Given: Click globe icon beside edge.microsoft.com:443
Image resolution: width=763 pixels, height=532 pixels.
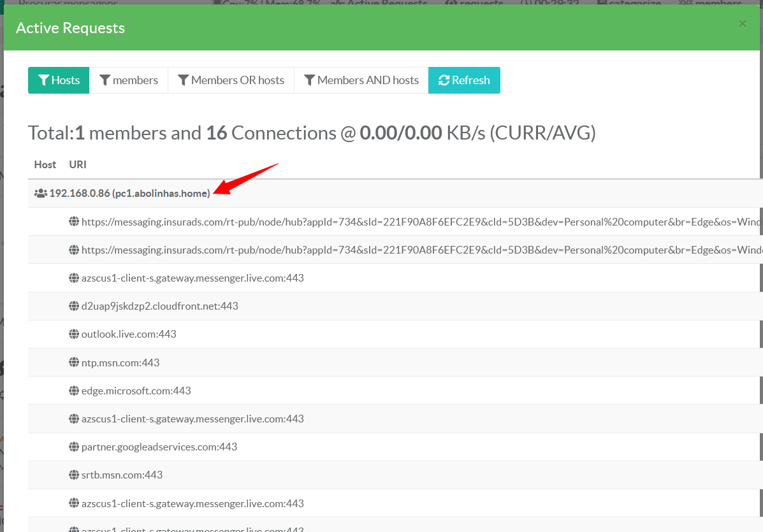Looking at the screenshot, I should coord(74,391).
